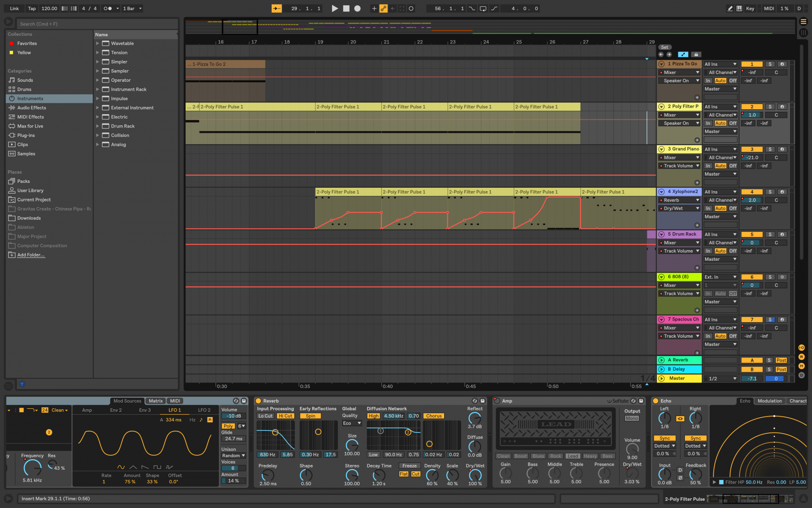
Task: Click the Punch-Out switch
Action: point(494,8)
